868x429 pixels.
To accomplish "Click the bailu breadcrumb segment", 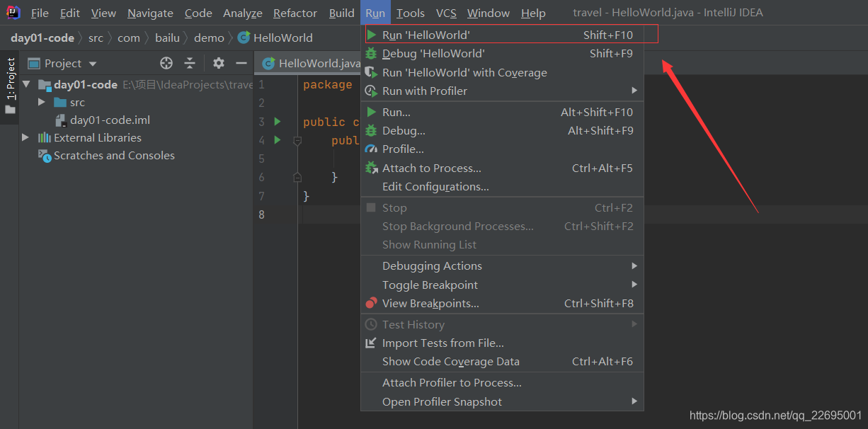I will click(x=168, y=38).
